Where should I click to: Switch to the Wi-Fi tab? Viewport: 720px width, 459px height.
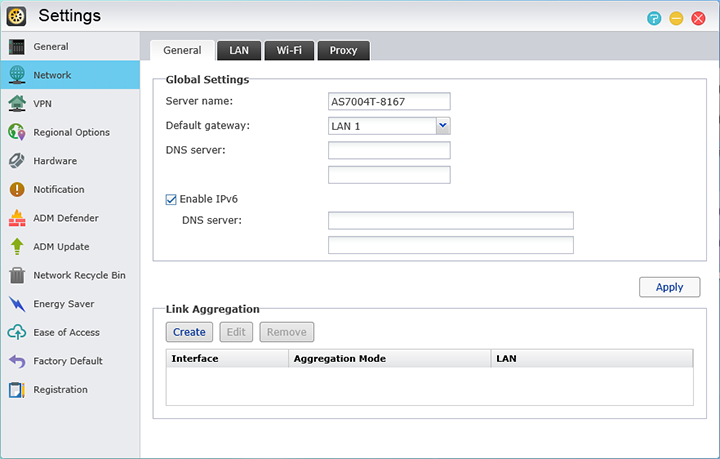click(x=289, y=50)
